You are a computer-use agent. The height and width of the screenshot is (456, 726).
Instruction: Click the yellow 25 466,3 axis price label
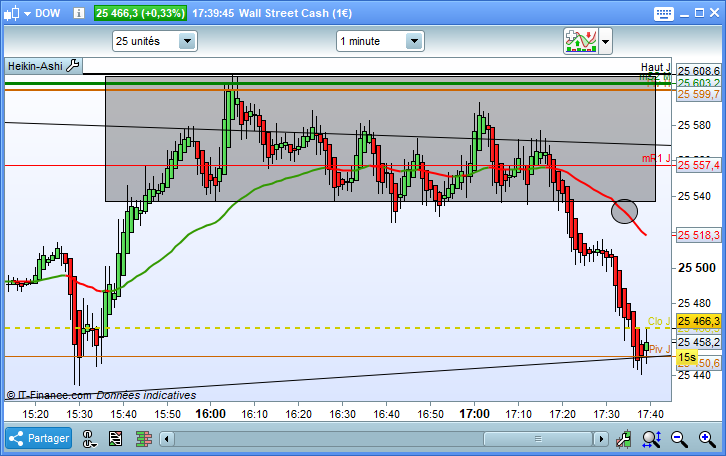(x=699, y=321)
